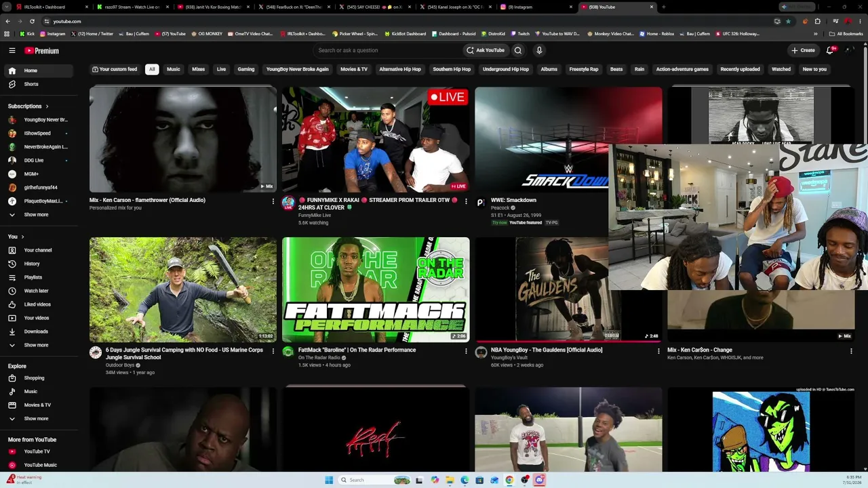
Task: Open options menu for FunnyMike live stream
Action: pyautogui.click(x=466, y=201)
